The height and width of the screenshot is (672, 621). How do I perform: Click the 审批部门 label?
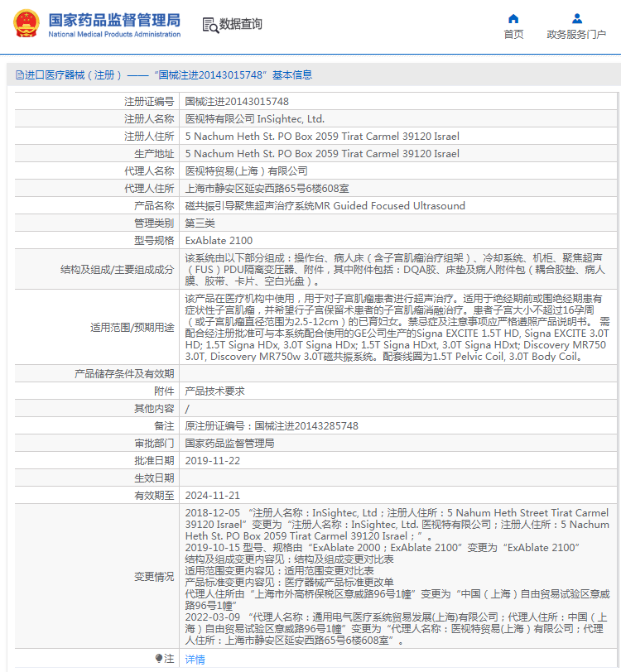tap(154, 443)
